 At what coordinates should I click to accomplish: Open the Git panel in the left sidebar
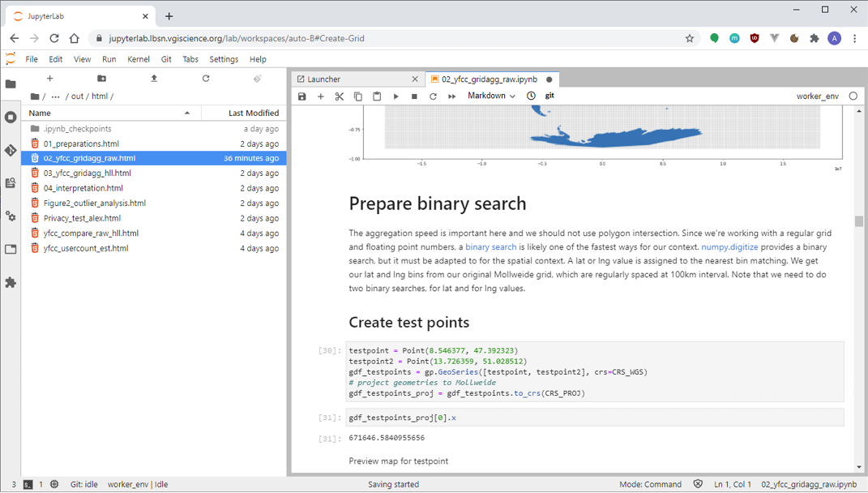pyautogui.click(x=11, y=150)
